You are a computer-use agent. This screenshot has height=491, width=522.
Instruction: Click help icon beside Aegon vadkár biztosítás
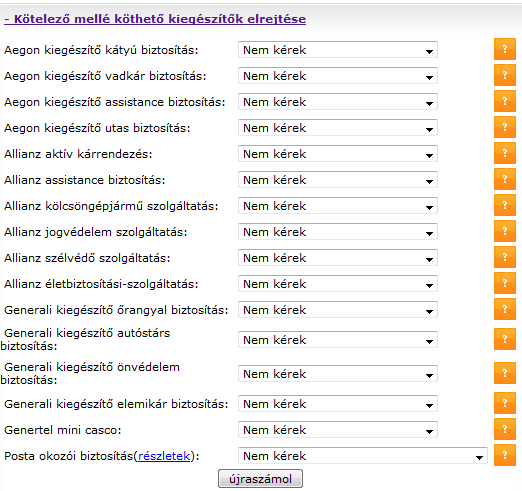505,75
